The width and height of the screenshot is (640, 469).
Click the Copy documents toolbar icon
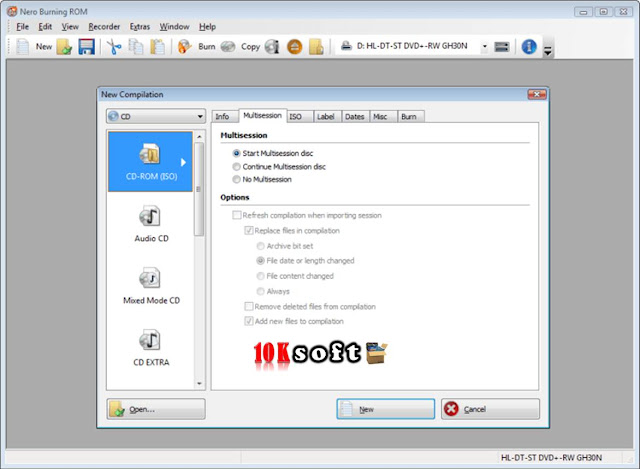(136, 47)
